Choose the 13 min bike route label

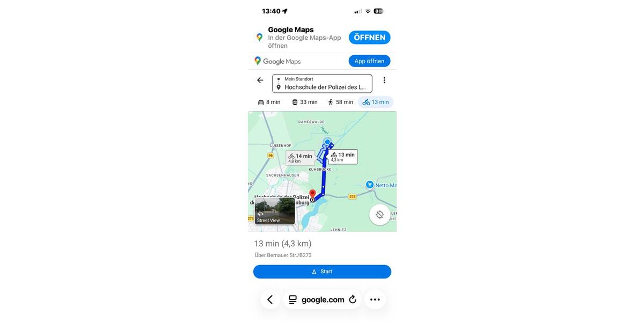343,157
